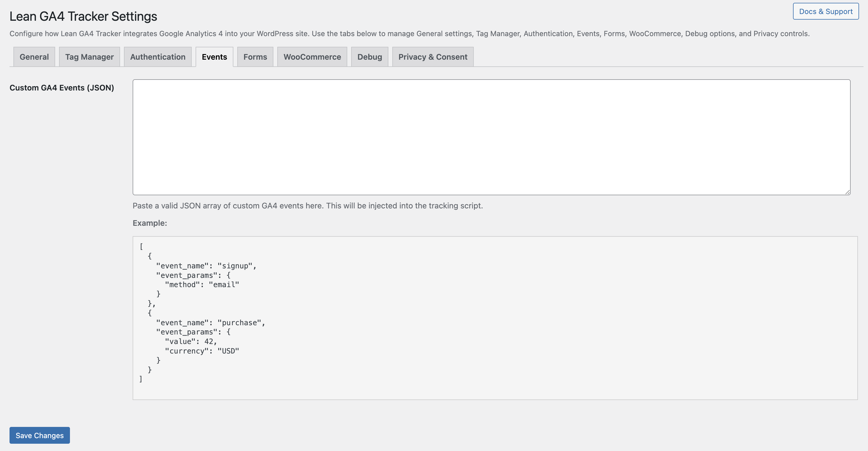Click the "currency": "USD" line in example

point(202,351)
